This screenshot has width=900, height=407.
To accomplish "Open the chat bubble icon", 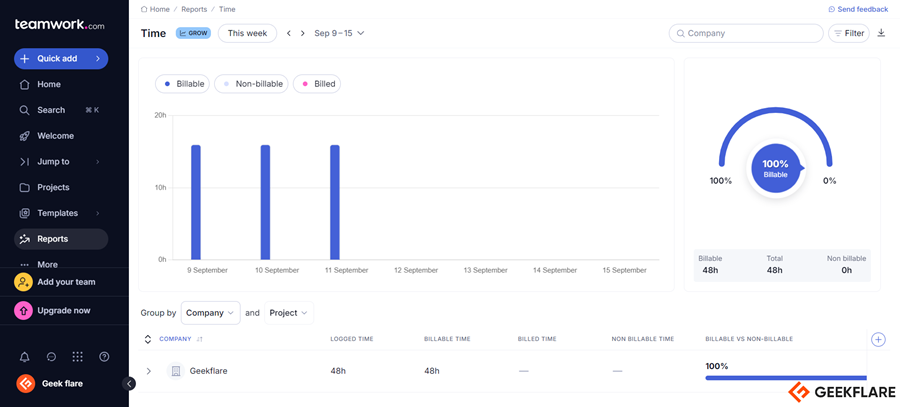I will [51, 357].
